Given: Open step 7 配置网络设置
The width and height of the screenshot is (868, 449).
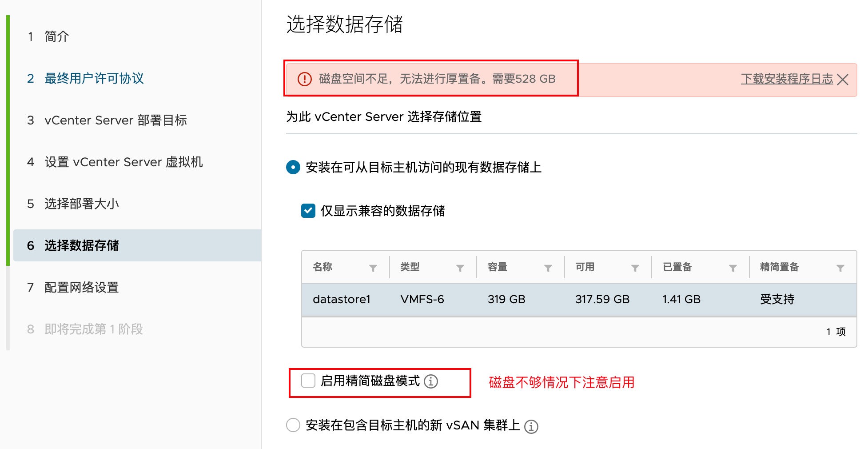Looking at the screenshot, I should [82, 288].
